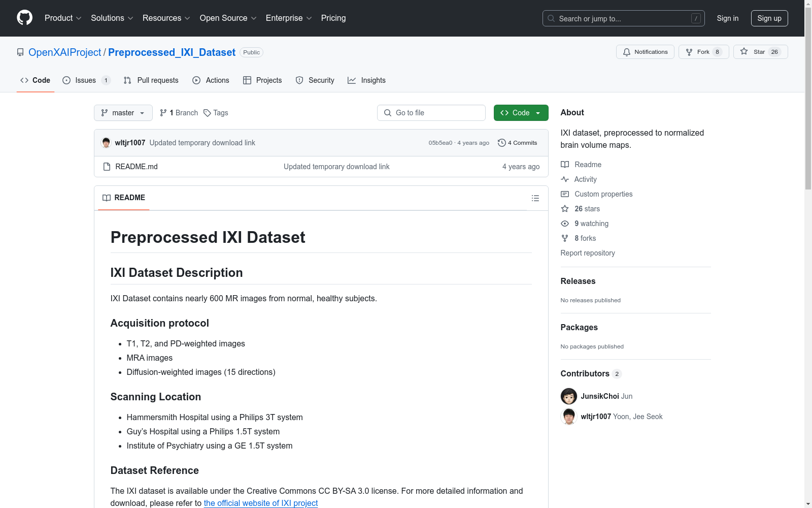Click the README.md file icon
The height and width of the screenshot is (508, 812).
[107, 167]
